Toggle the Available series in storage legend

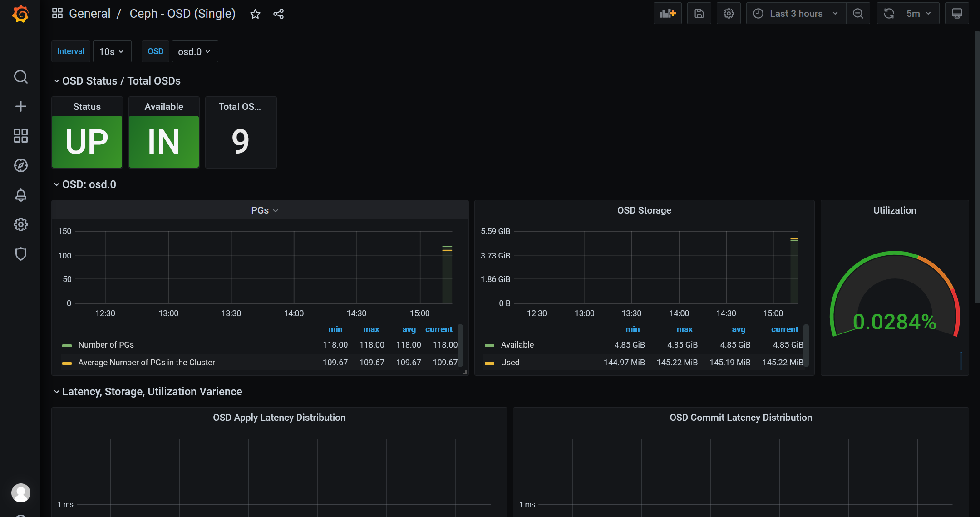[x=517, y=345]
